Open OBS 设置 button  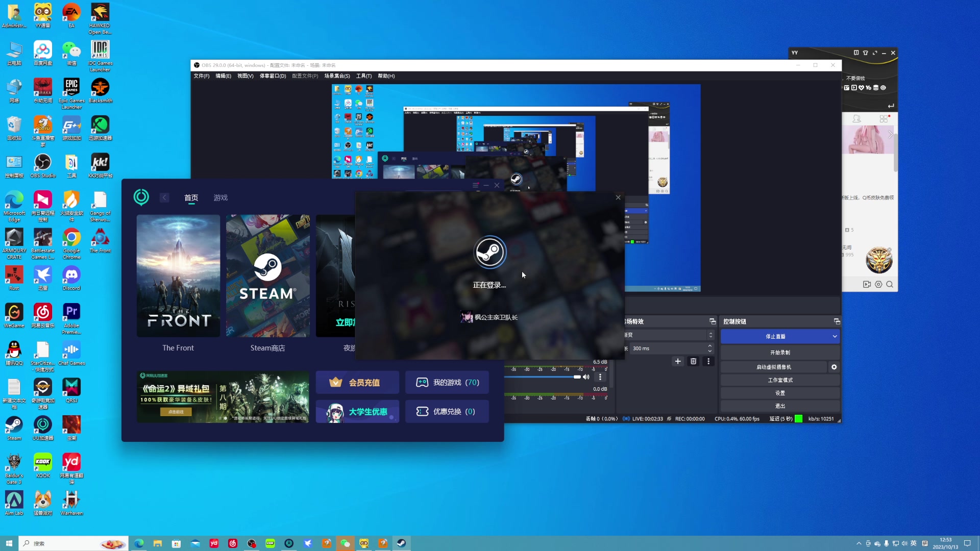[780, 393]
